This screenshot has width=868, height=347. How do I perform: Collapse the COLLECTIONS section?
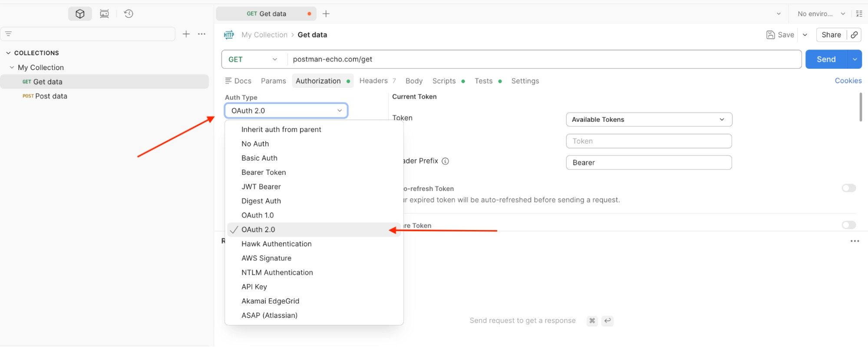(8, 53)
